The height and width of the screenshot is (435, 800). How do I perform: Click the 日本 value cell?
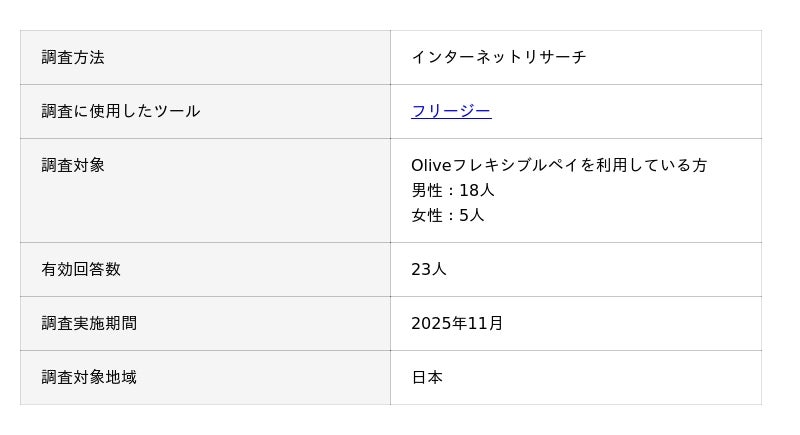pyautogui.click(x=427, y=377)
